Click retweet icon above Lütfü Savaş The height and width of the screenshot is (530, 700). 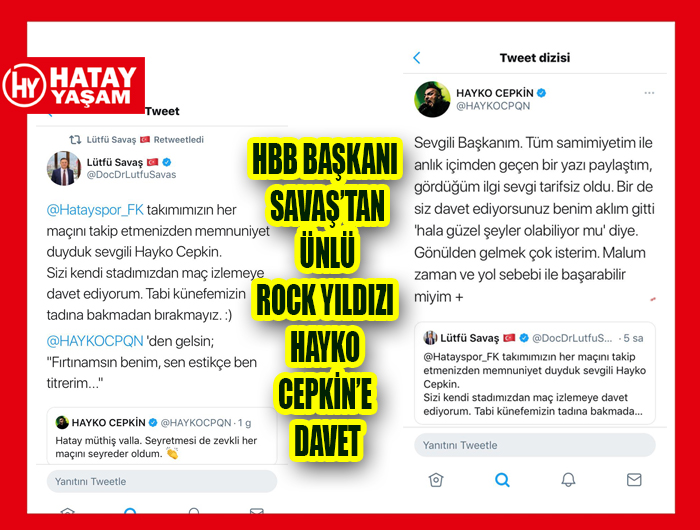75,140
